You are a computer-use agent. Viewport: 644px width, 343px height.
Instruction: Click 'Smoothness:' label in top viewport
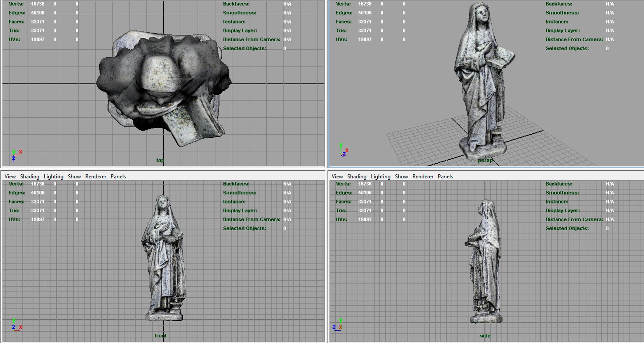click(x=239, y=13)
